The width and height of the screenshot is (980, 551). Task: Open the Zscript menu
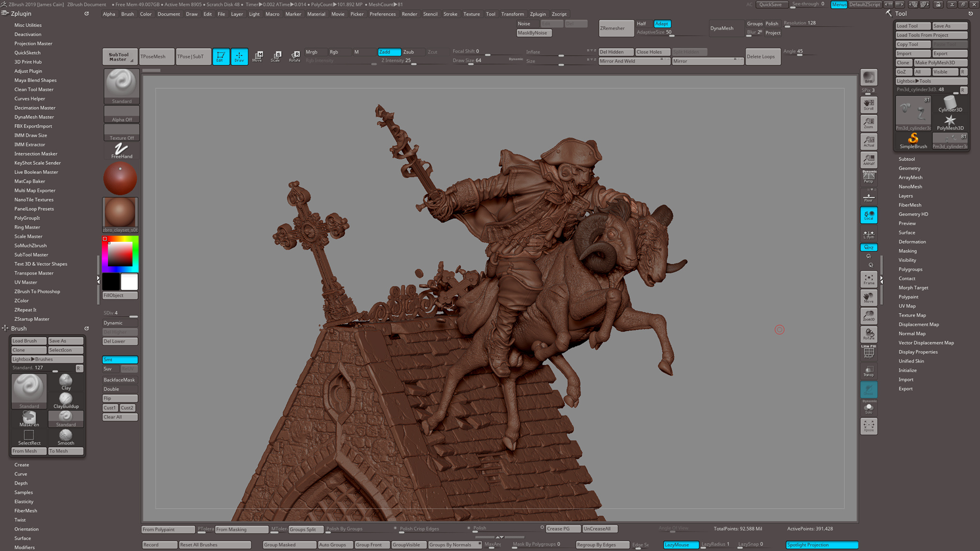pos(559,14)
